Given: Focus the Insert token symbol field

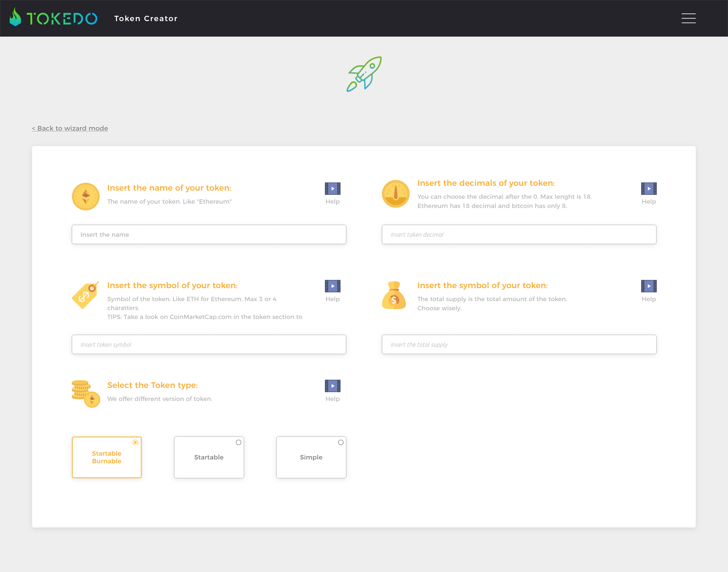Looking at the screenshot, I should pos(209,344).
